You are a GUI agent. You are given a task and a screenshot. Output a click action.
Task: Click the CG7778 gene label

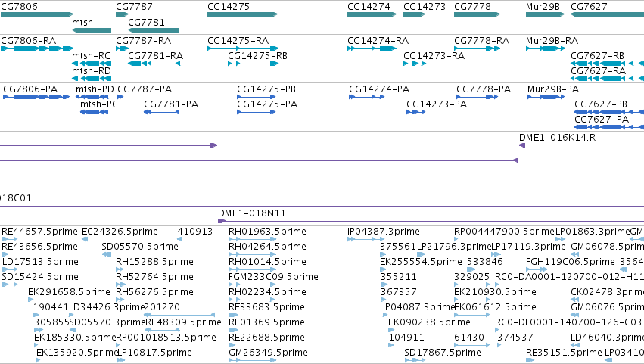(472, 7)
